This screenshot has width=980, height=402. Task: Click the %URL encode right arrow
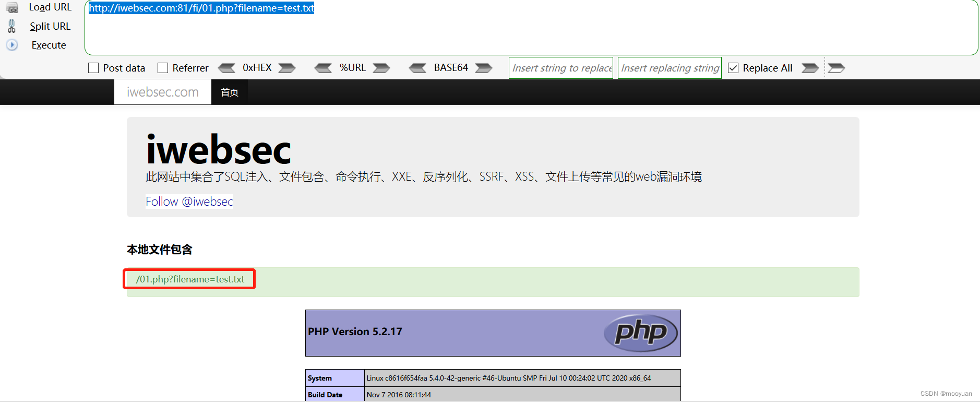click(x=381, y=68)
